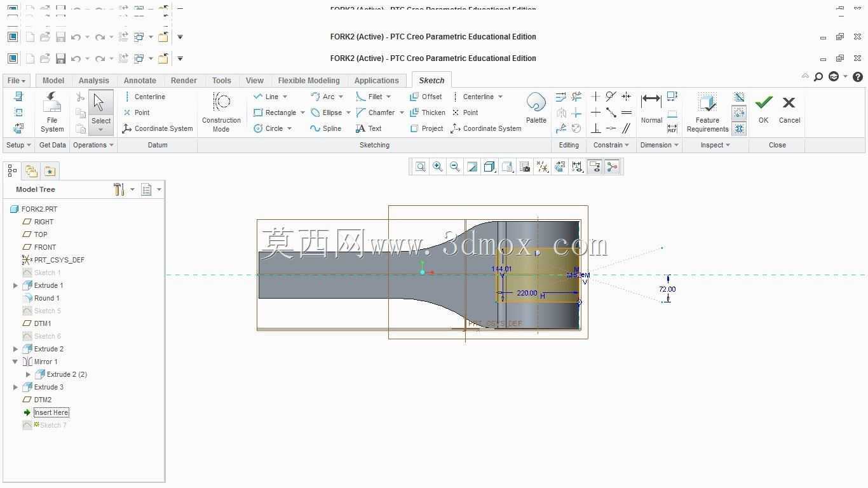868x488 pixels.
Task: Open File System to import data
Action: pyautogui.click(x=52, y=112)
